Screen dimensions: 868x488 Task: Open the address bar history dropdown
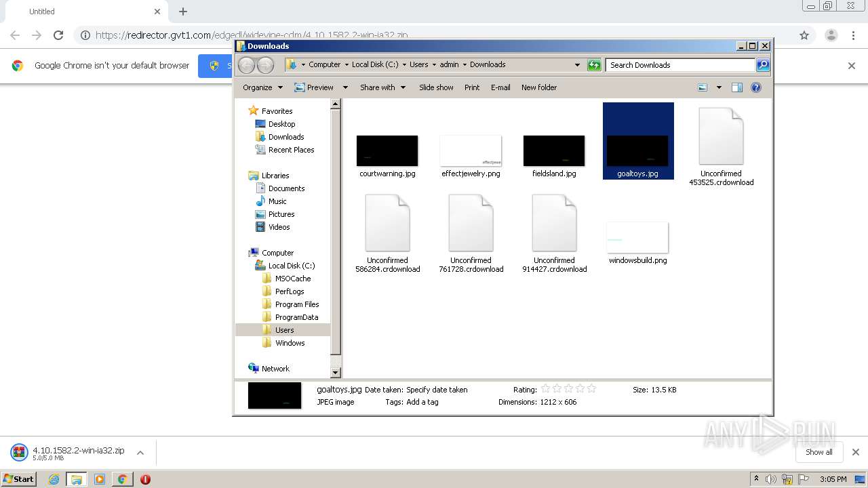pyautogui.click(x=577, y=65)
